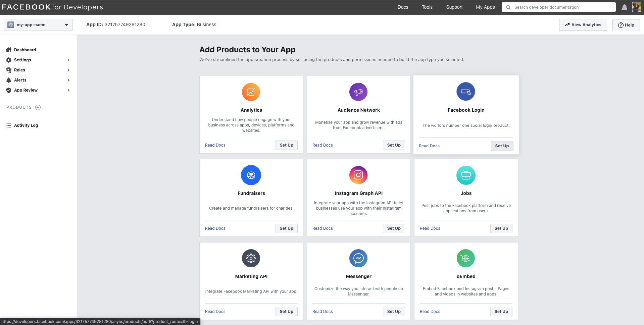Read Docs for oEmbed

pyautogui.click(x=430, y=312)
